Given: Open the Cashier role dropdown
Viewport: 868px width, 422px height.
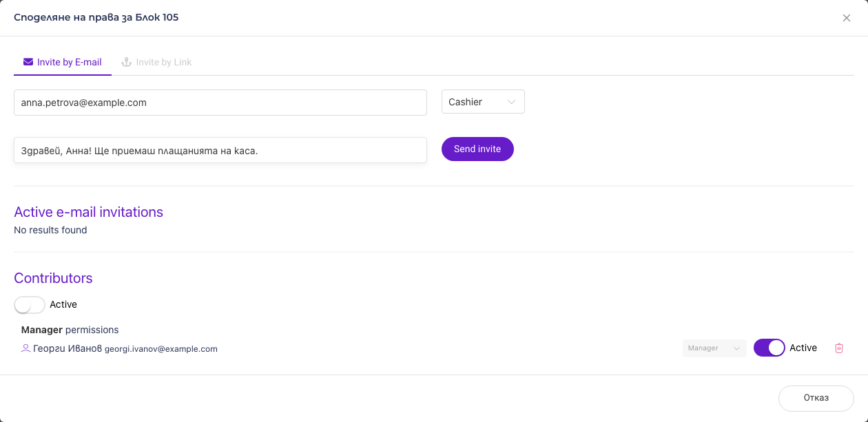Looking at the screenshot, I should [x=483, y=102].
